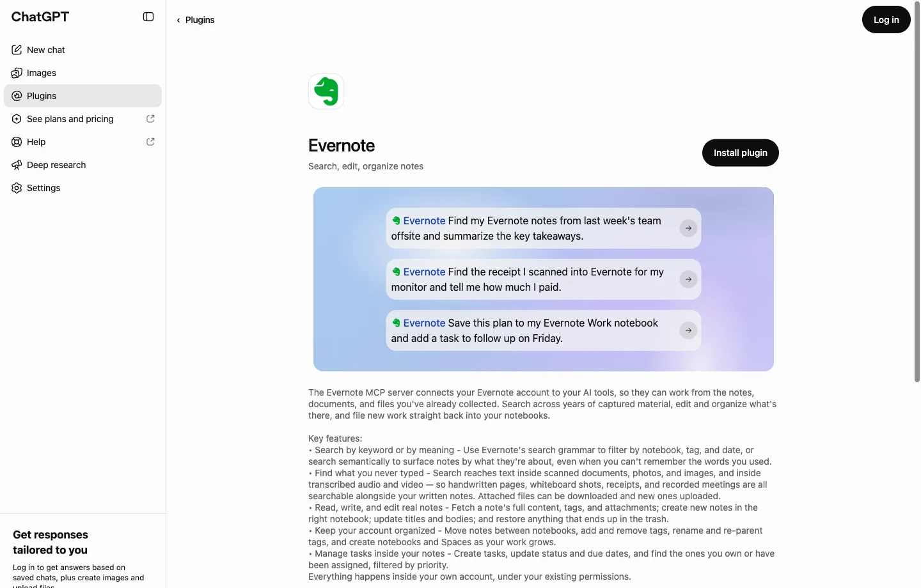
Task: Click the arrow on the team offsite prompt
Action: (688, 228)
